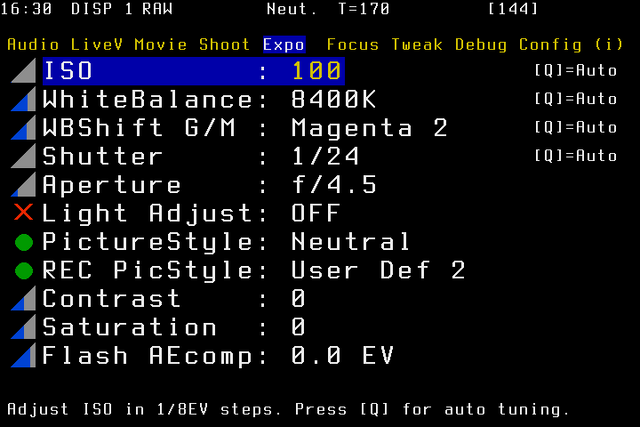This screenshot has width=640, height=427.
Task: Click the Aperture level triangle icon
Action: 24,185
